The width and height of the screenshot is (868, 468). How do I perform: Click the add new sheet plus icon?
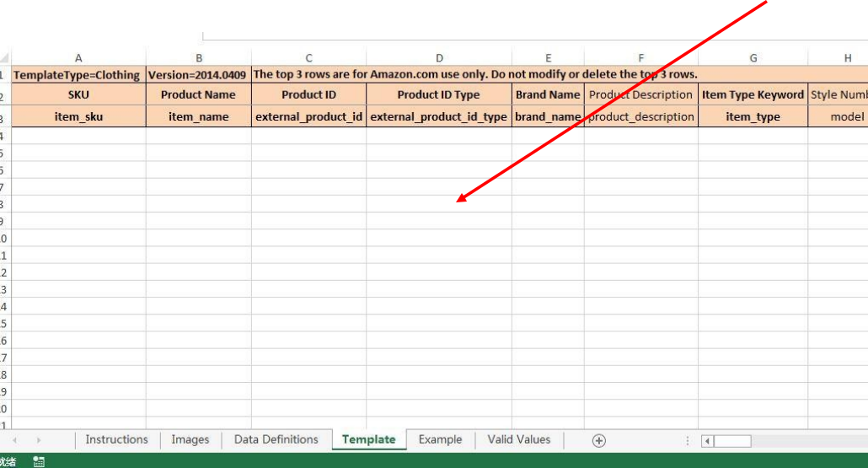(x=599, y=440)
